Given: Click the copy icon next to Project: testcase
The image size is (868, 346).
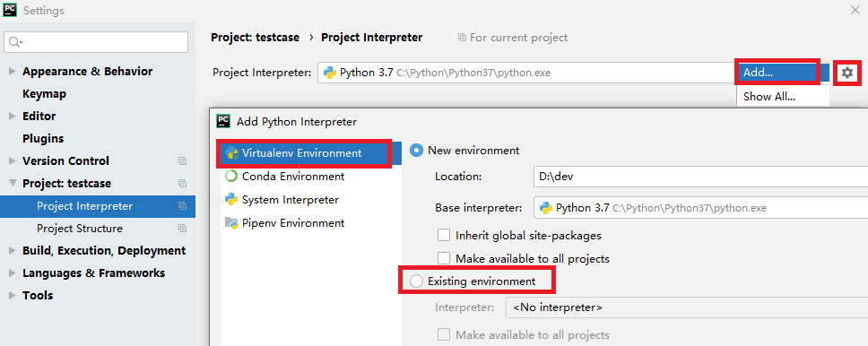Looking at the screenshot, I should [182, 183].
